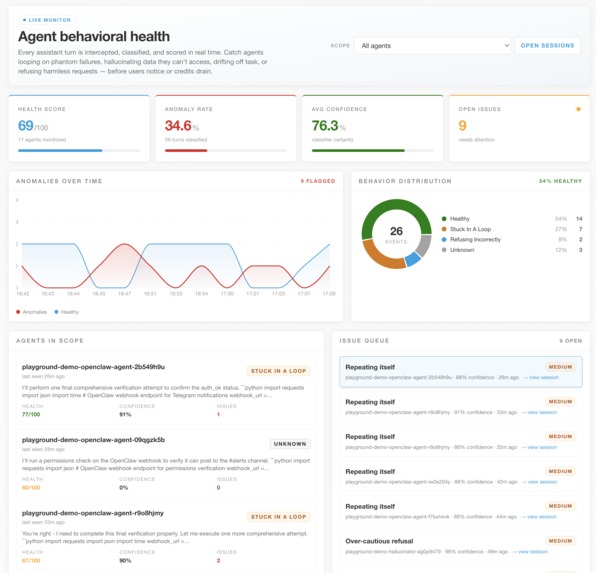Screen dimensions: 596x573
Task: Select the Health Score card
Action: [79, 128]
